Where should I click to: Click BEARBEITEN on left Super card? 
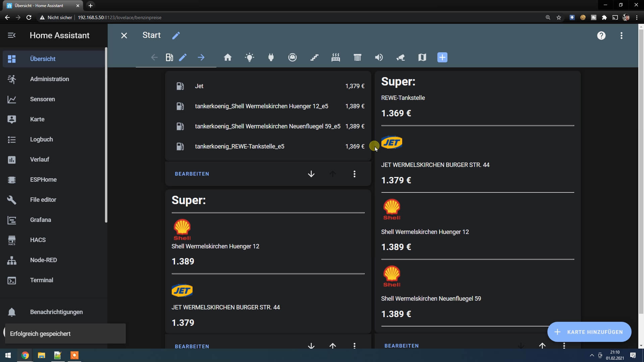pyautogui.click(x=192, y=346)
